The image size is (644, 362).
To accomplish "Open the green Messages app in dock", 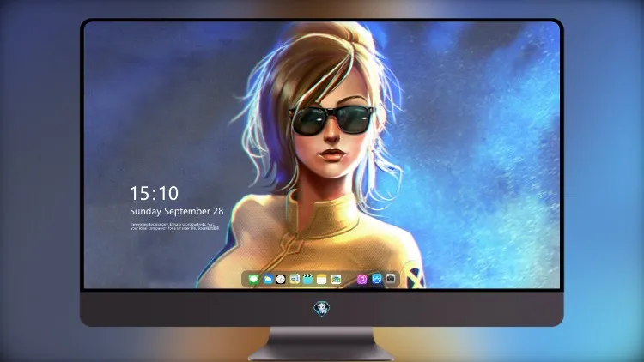I will coord(253,280).
